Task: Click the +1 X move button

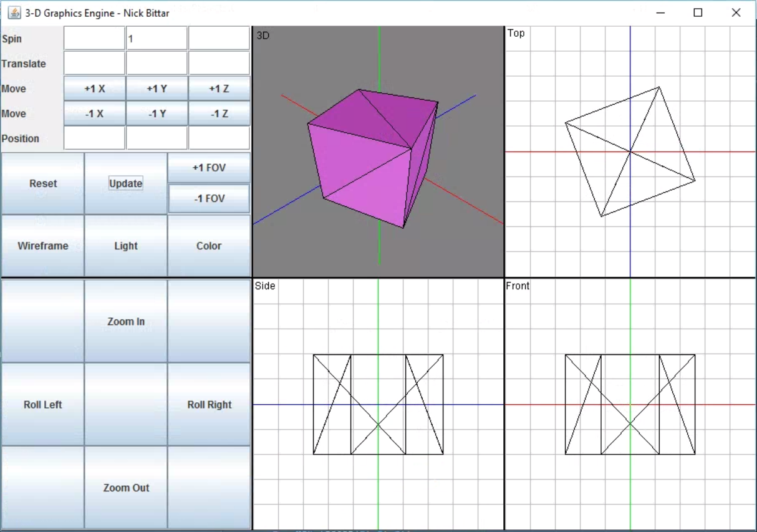Action: click(x=94, y=89)
